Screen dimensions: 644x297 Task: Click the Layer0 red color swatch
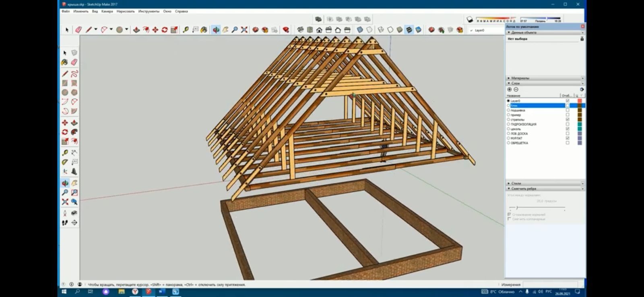pos(580,100)
